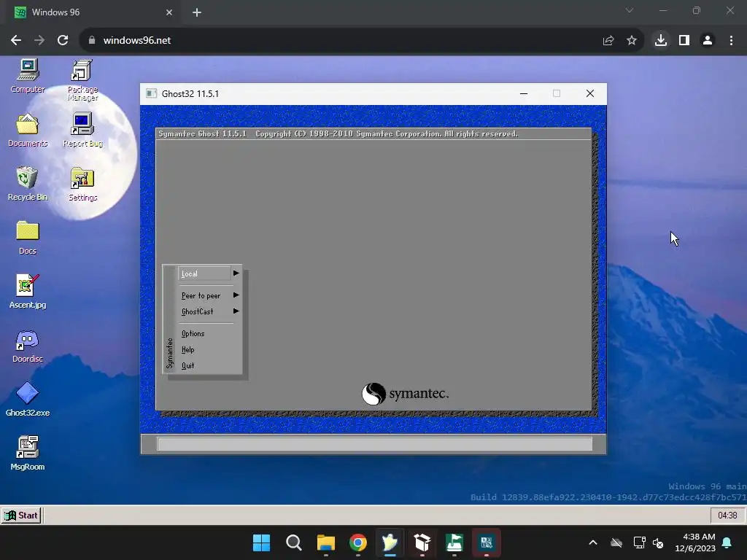
Task: Launch the Doordisc shortcut icon
Action: 28,346
